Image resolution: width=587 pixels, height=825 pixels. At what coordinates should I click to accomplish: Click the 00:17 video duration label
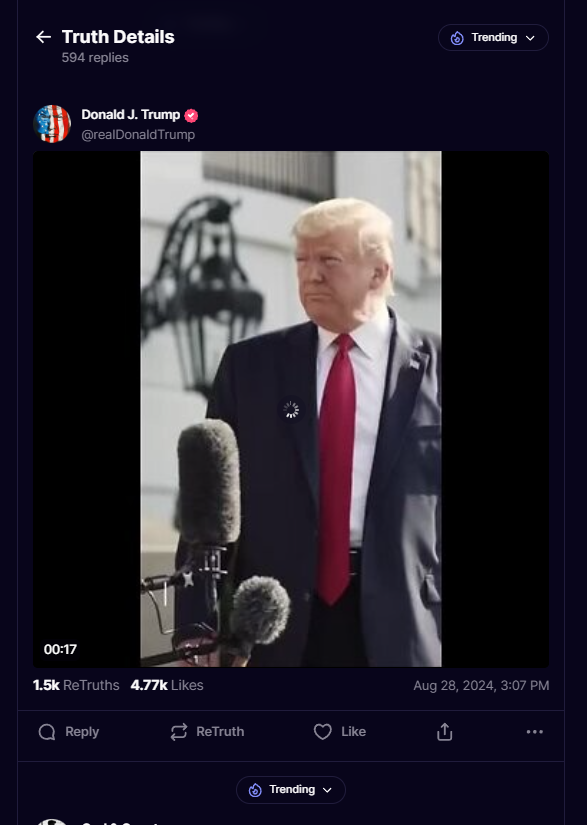pos(60,649)
